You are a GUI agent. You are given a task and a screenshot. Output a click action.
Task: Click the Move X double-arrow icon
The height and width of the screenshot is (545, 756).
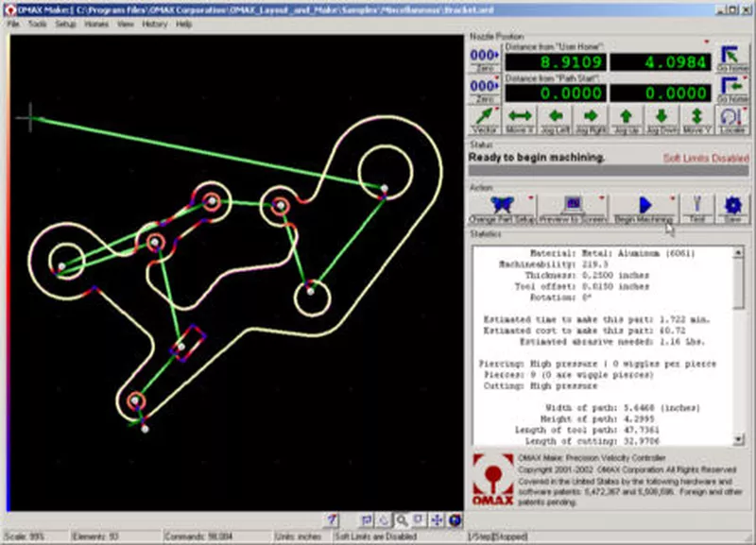pyautogui.click(x=521, y=118)
